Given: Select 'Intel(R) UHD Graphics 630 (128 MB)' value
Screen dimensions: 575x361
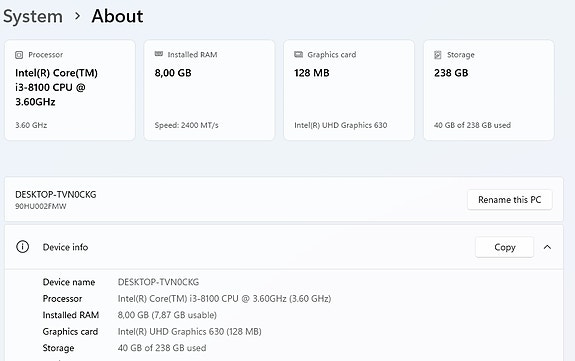Looking at the screenshot, I should click(190, 332).
